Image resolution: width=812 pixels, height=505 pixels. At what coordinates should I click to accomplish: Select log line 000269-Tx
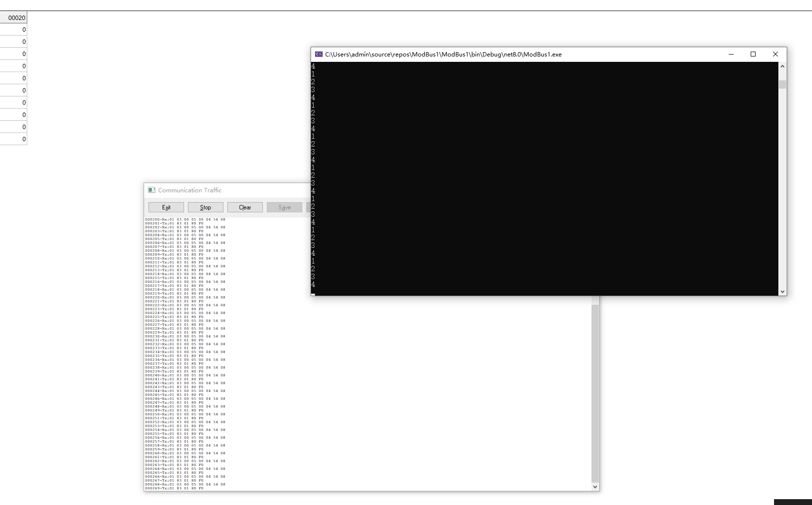point(174,488)
